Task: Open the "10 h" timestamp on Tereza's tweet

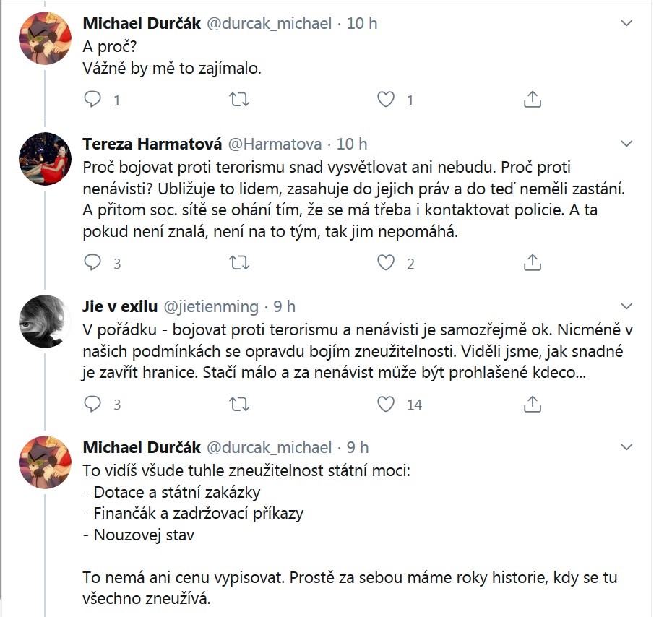Action: (352, 144)
